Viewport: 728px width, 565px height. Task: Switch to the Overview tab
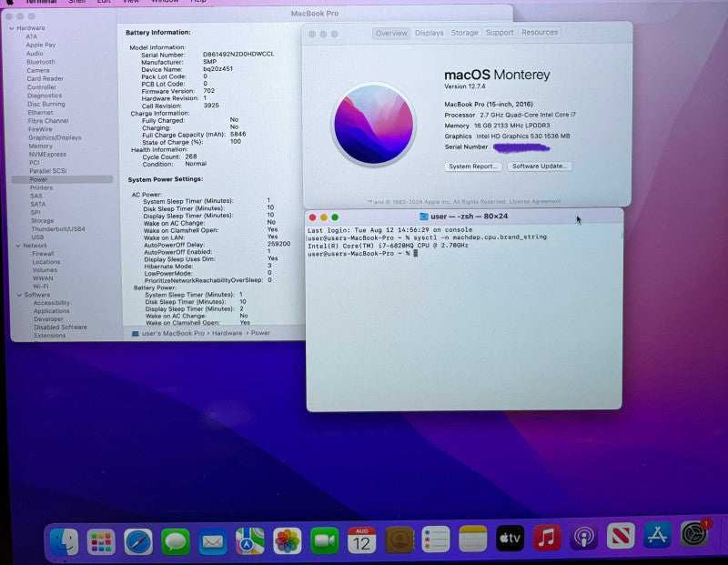point(391,34)
